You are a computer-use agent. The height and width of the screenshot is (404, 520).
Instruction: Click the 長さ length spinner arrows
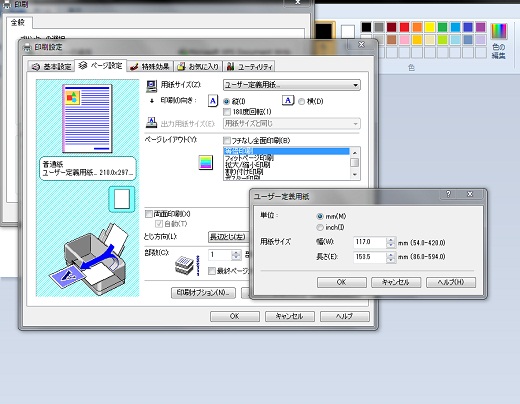point(391,257)
